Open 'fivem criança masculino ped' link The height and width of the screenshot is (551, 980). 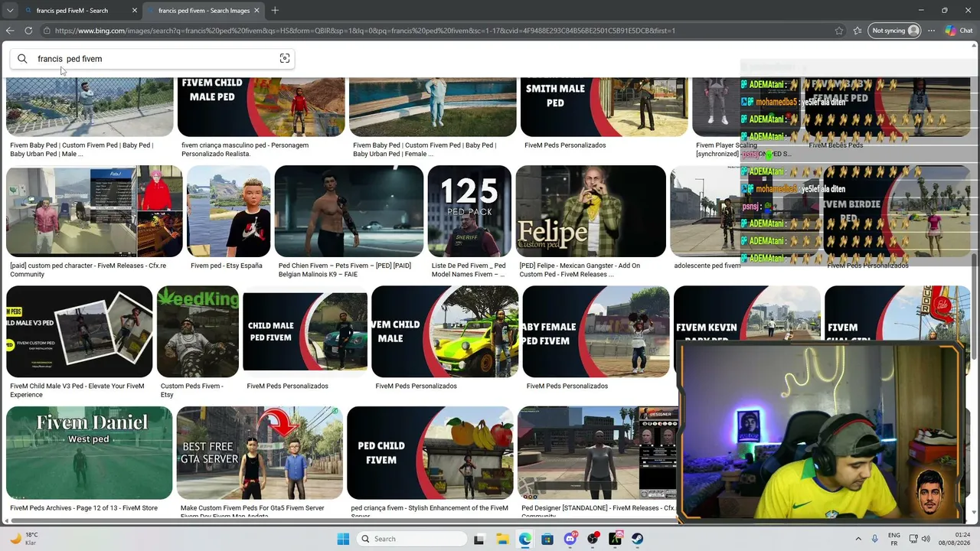click(x=245, y=149)
